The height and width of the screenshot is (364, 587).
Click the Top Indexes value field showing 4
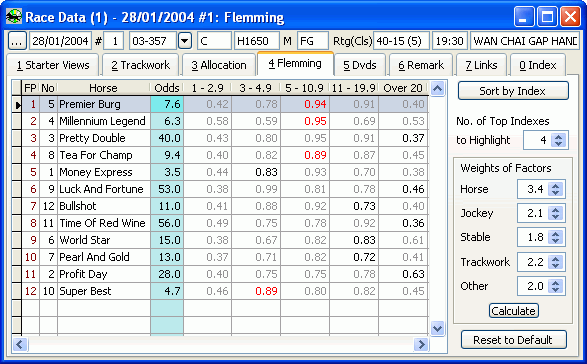tap(538, 140)
